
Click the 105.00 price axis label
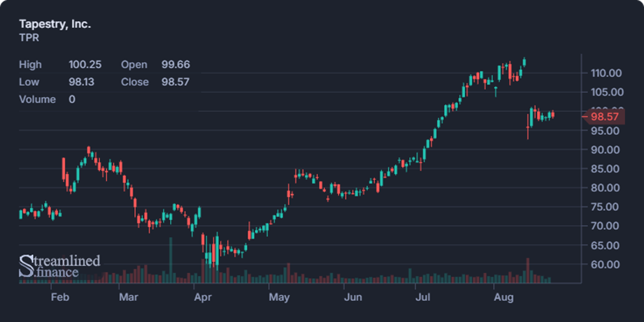pyautogui.click(x=607, y=92)
